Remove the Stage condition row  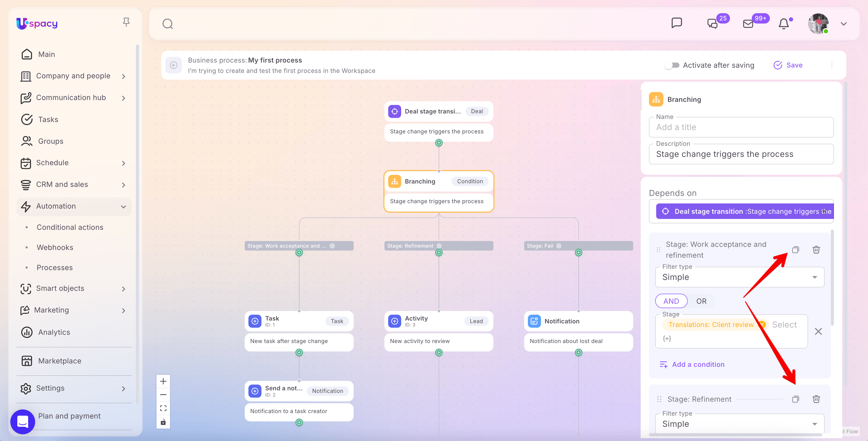818,331
